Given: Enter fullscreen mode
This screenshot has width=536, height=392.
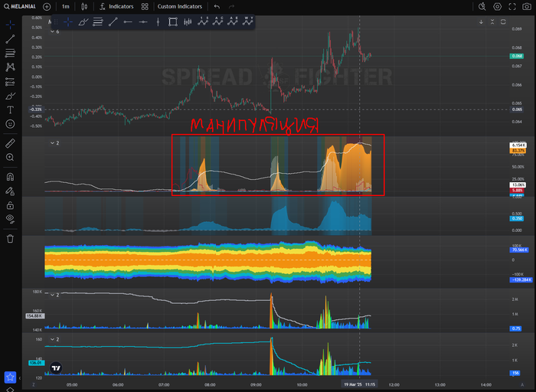Looking at the screenshot, I should pos(512,6).
